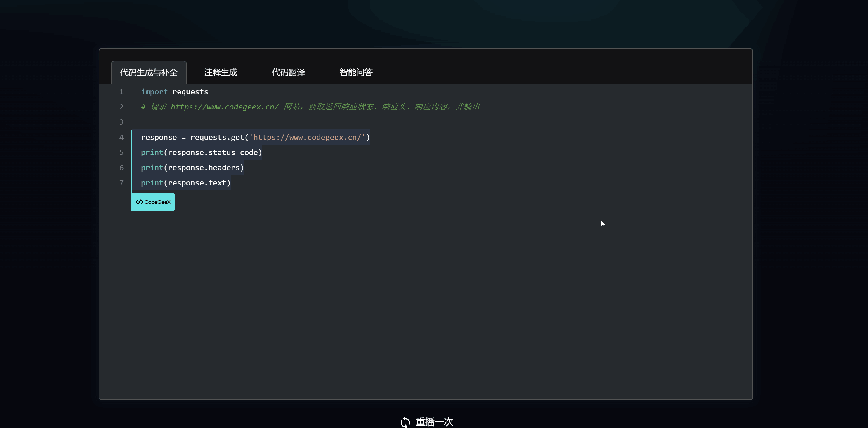Click line number 2 in gutter
This screenshot has height=428, width=868.
[x=121, y=107]
